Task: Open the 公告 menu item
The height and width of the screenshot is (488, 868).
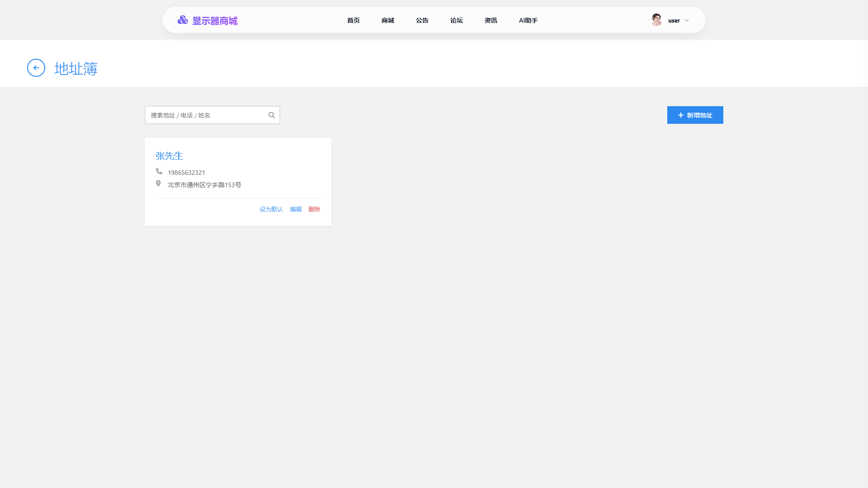Action: coord(422,20)
